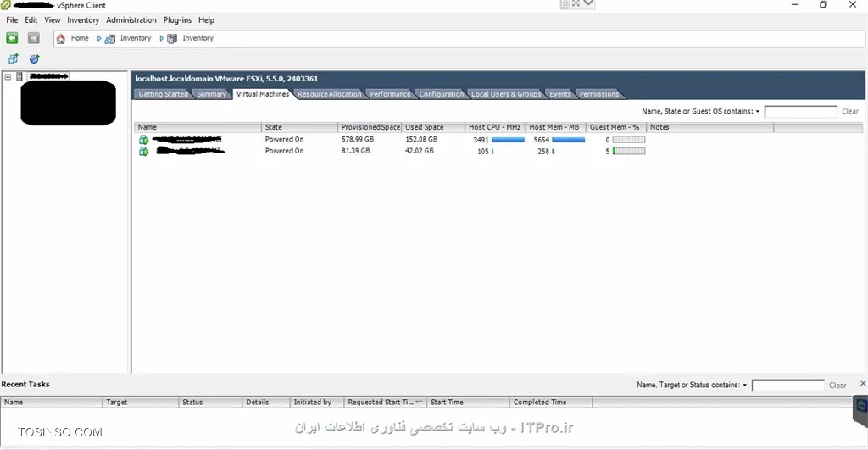Sort by the Host Mem - MB column
Image resolution: width=868 pixels, height=450 pixels.
(556, 127)
